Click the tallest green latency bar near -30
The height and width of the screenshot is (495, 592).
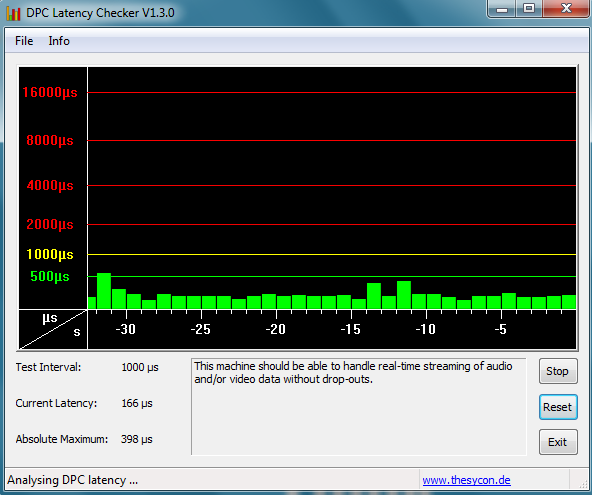pos(104,291)
